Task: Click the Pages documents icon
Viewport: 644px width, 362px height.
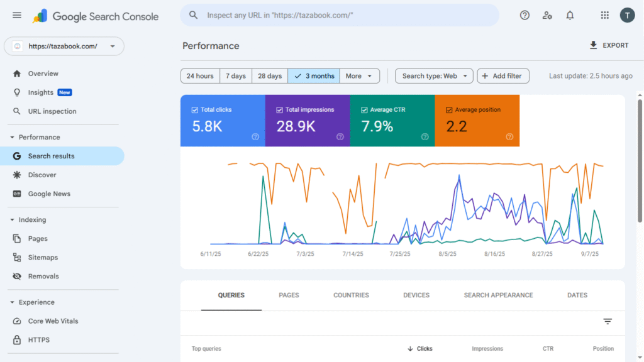Action: (x=17, y=238)
